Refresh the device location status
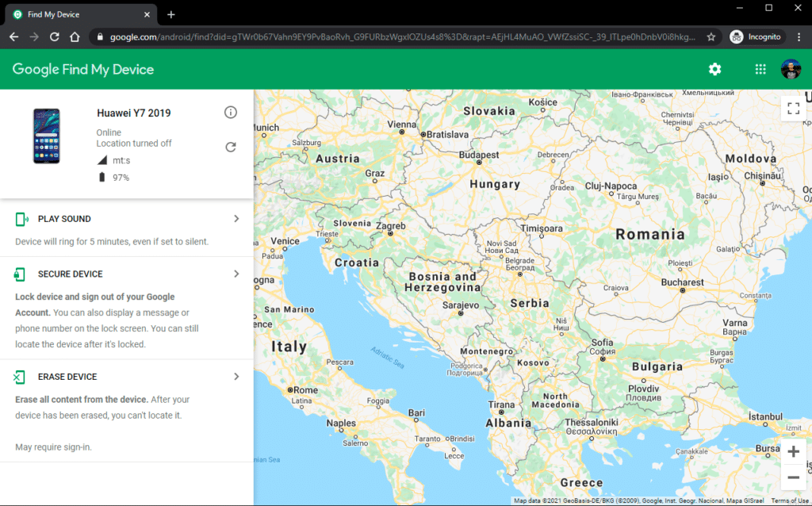 pyautogui.click(x=231, y=147)
